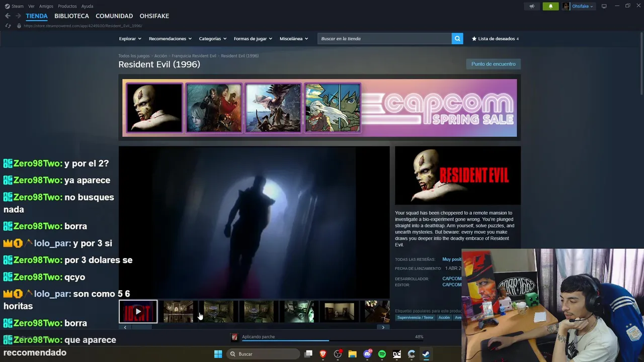Open the Ayuda menu
Screen dimensions: 644x362
[x=87, y=6]
